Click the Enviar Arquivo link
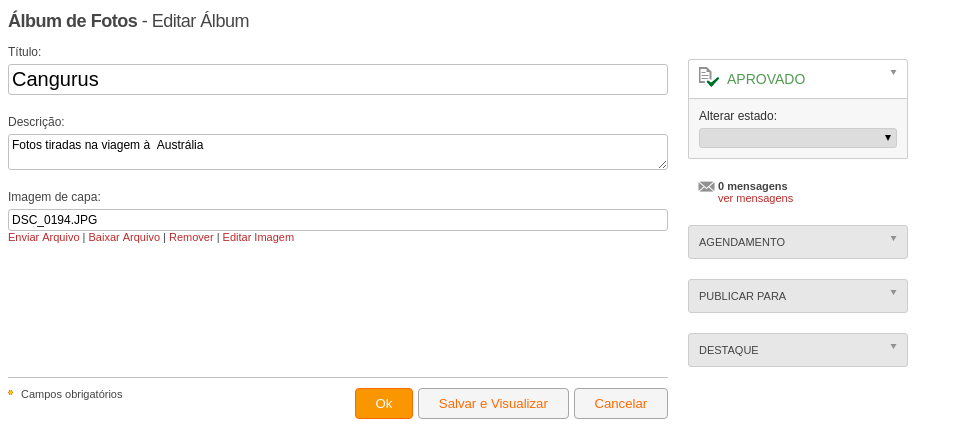The height and width of the screenshot is (444, 975). (44, 238)
